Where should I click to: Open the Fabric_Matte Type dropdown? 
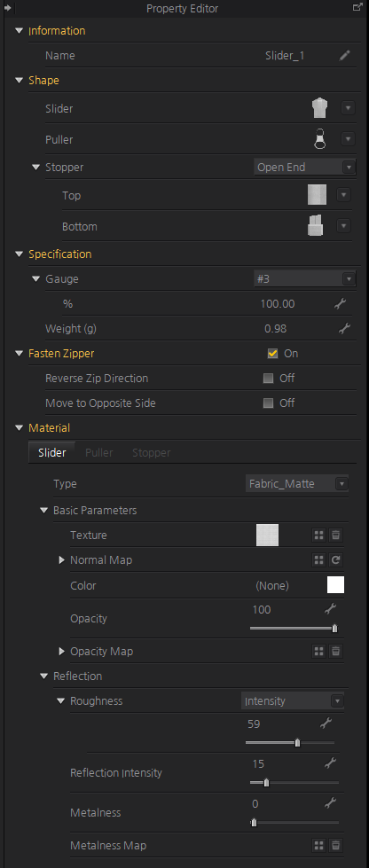[x=296, y=484]
